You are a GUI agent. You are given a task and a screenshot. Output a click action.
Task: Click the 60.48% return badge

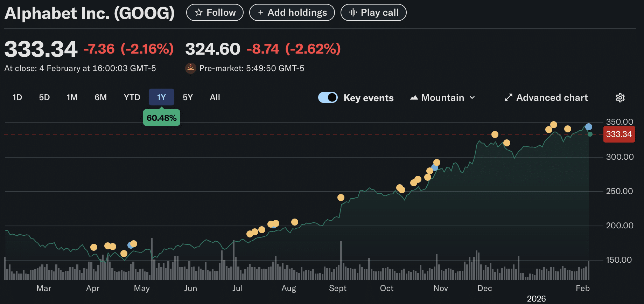point(162,118)
